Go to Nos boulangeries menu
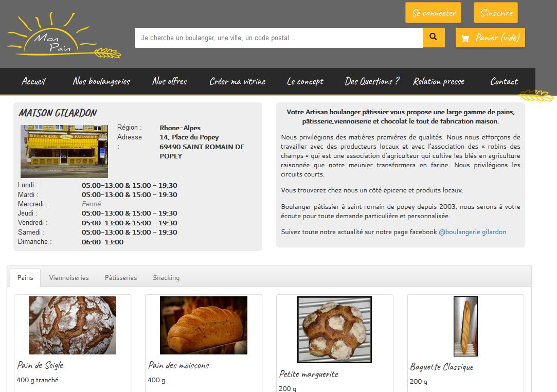557x392 pixels. (101, 81)
